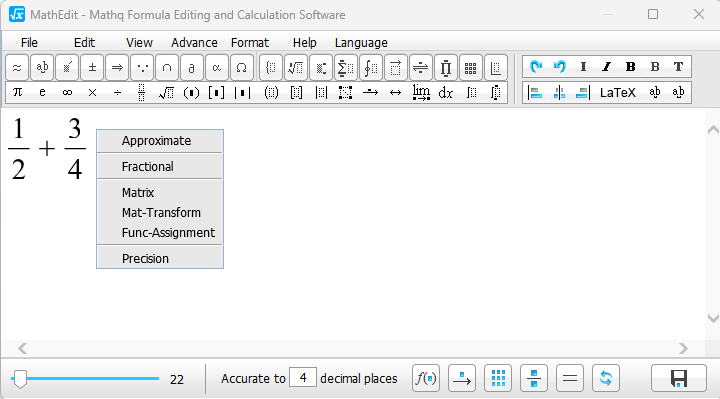This screenshot has width=720, height=399.
Task: Insert round parentheses template
Action: 191,92
